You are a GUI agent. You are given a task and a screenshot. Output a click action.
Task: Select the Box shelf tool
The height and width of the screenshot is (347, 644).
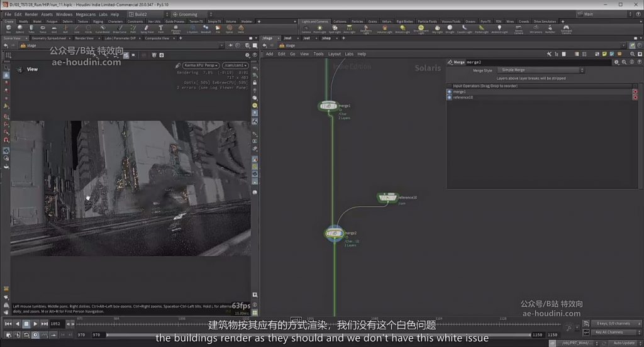[9, 29]
